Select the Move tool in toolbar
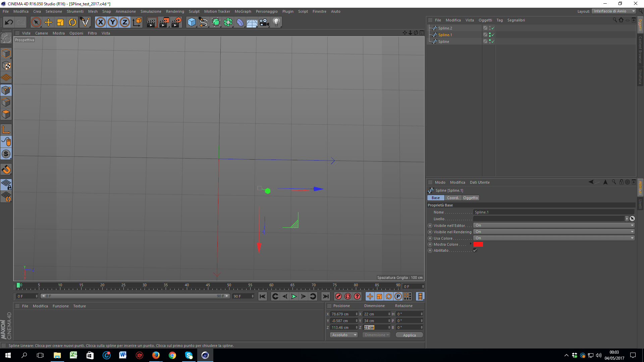Screen dimensions: 644x362 (x=48, y=22)
